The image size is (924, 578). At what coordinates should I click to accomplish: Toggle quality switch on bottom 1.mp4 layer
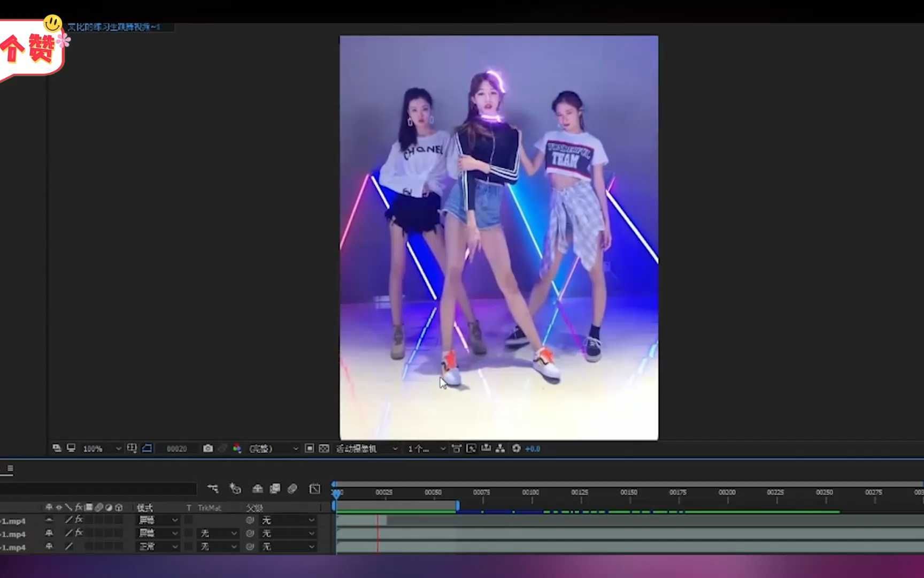[69, 546]
